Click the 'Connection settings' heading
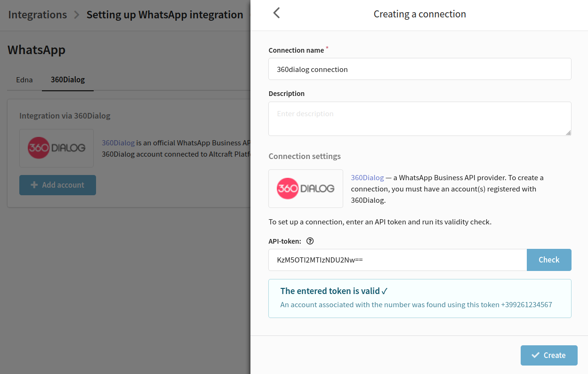Screen dimensions: 588x374 pyautogui.click(x=305, y=156)
